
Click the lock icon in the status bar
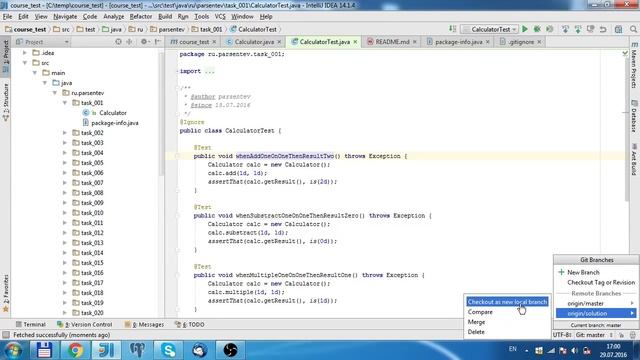coord(621,335)
